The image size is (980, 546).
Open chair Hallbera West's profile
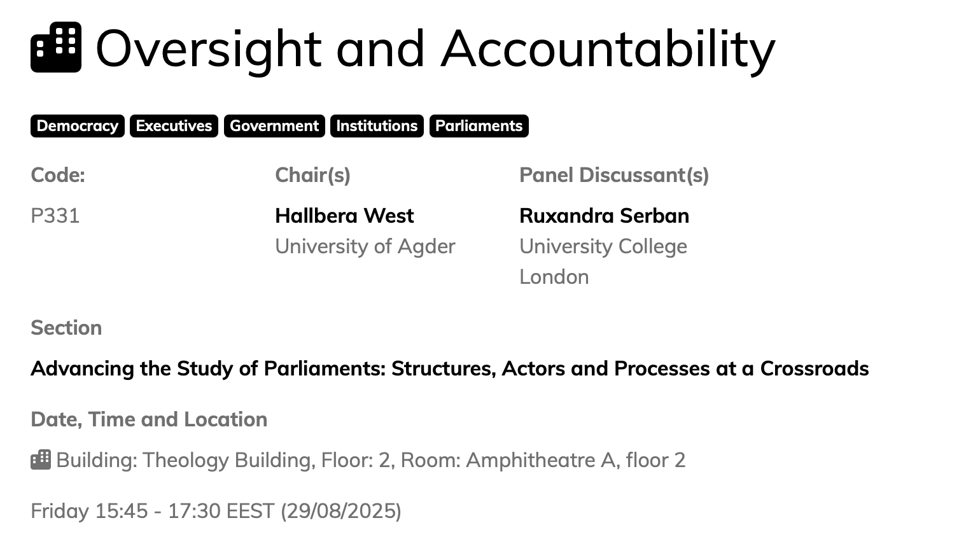(x=344, y=216)
